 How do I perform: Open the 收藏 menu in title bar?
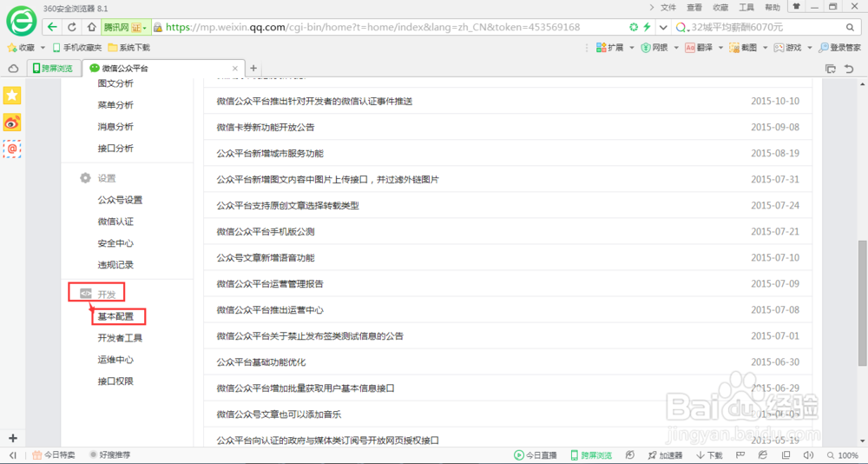tap(720, 8)
